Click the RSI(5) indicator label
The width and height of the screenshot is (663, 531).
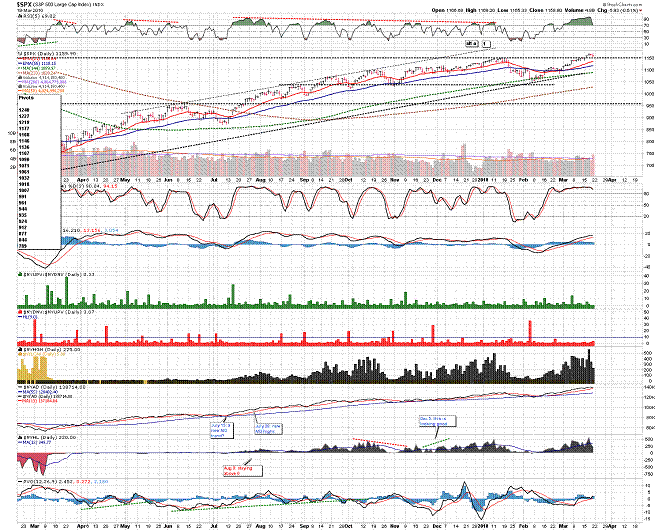(38, 16)
